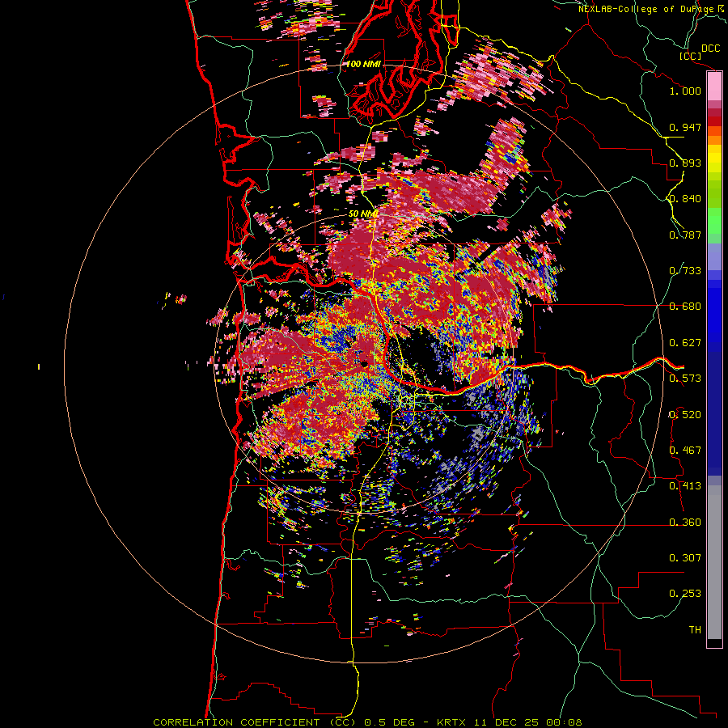Click the DCC product label
This screenshot has width=728, height=728.
tap(710, 49)
